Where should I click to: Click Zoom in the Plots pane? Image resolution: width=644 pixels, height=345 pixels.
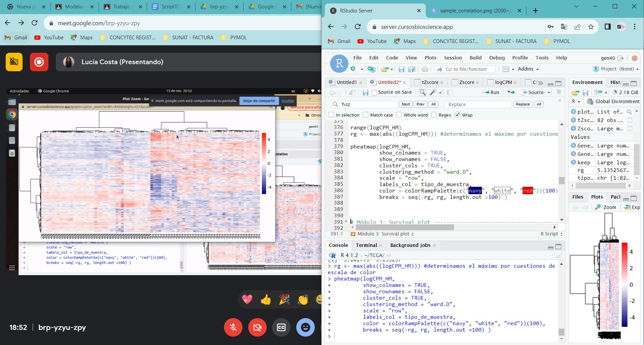pyautogui.click(x=606, y=207)
